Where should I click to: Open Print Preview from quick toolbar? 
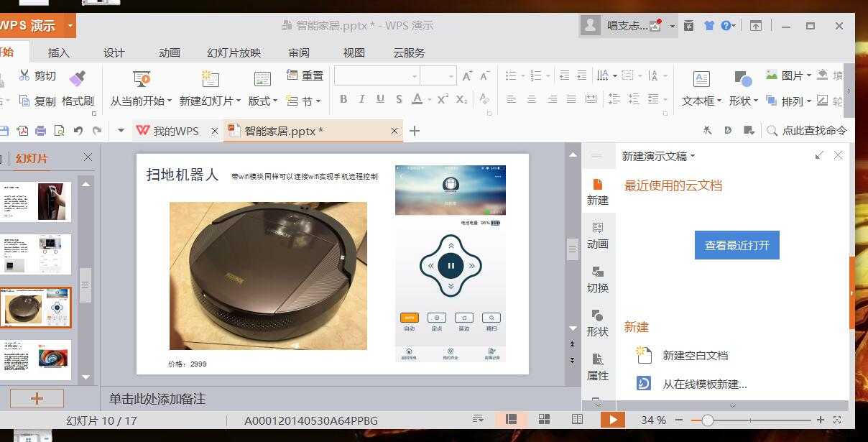(60, 131)
